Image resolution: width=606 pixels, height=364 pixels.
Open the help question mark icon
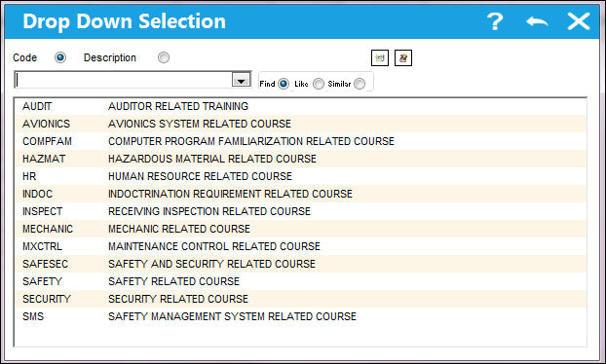click(495, 21)
